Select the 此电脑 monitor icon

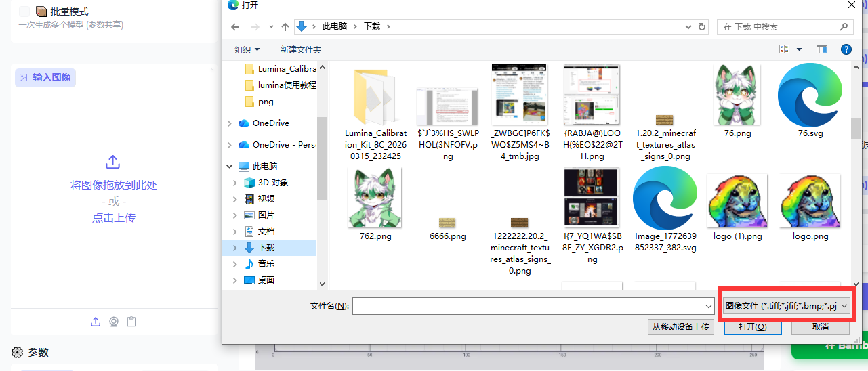[244, 167]
